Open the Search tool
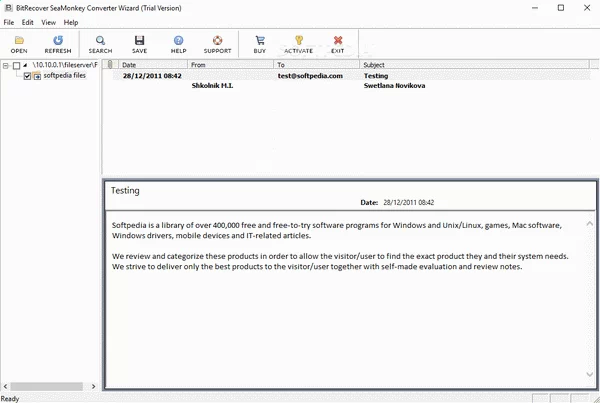This screenshot has height=403, width=600. 100,43
